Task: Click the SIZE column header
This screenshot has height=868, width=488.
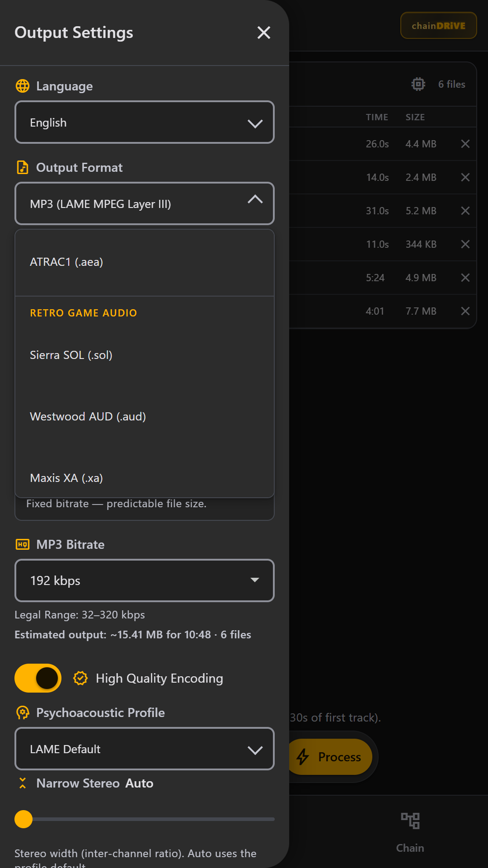Action: coord(415,117)
